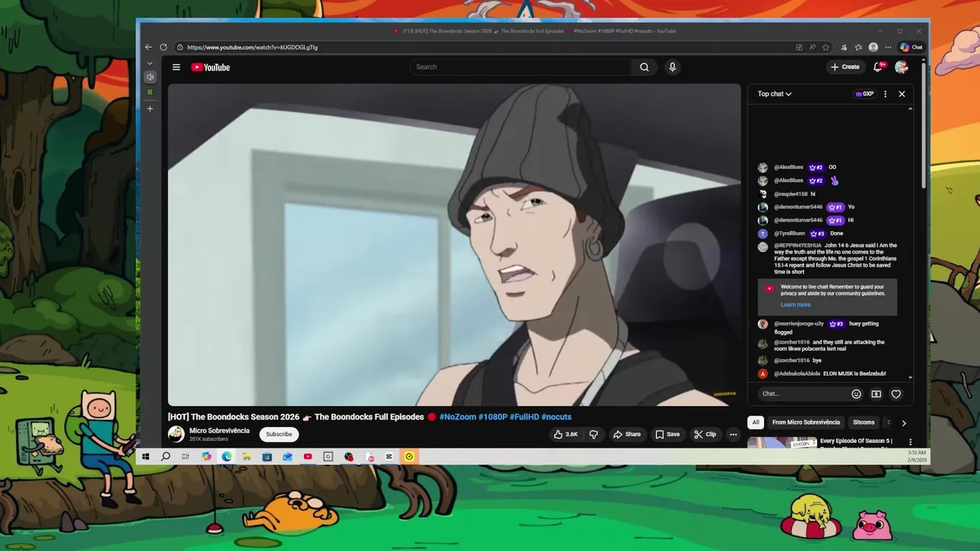Focus the Chat message input
The image size is (980, 551).
click(x=802, y=394)
